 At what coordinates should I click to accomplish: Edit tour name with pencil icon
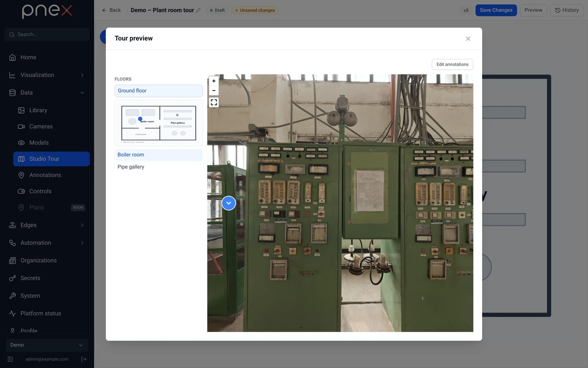[x=198, y=10]
